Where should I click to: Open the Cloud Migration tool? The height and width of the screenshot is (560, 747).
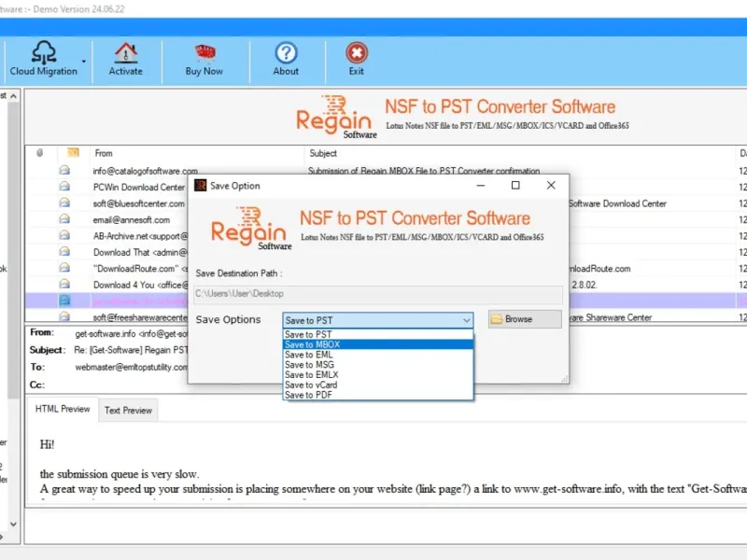(43, 59)
